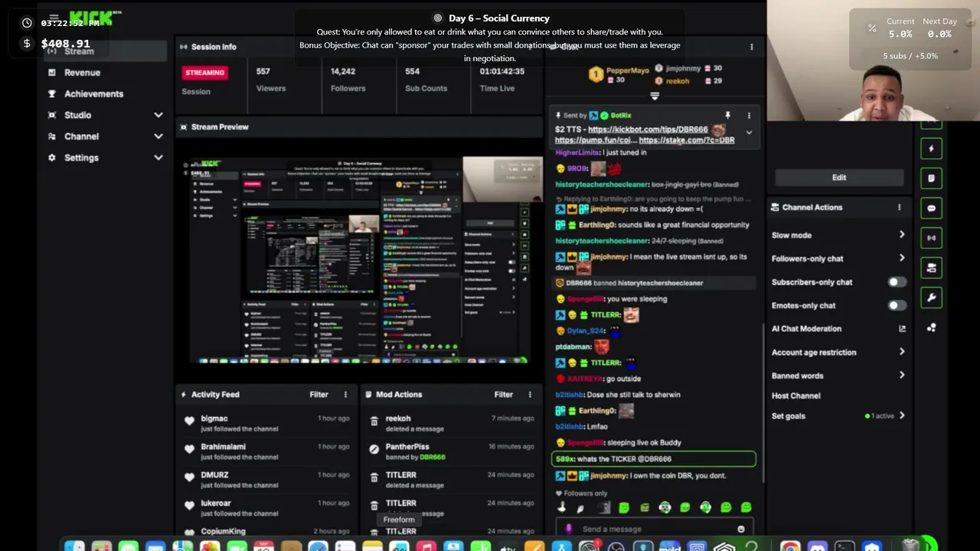Open Banned words arrow

pos(901,376)
